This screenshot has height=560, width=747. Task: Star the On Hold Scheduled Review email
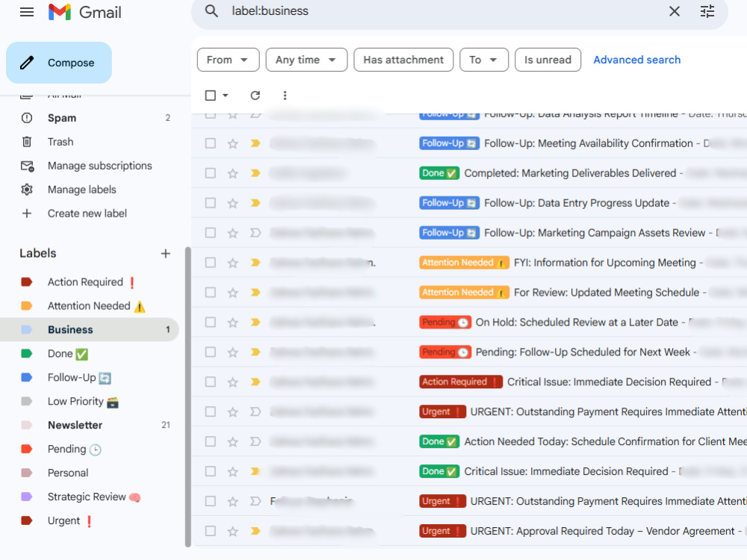click(232, 323)
